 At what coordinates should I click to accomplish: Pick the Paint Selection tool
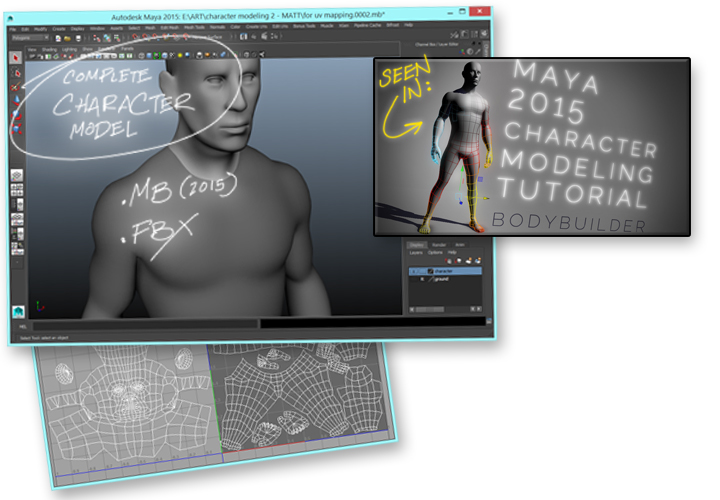16,86
